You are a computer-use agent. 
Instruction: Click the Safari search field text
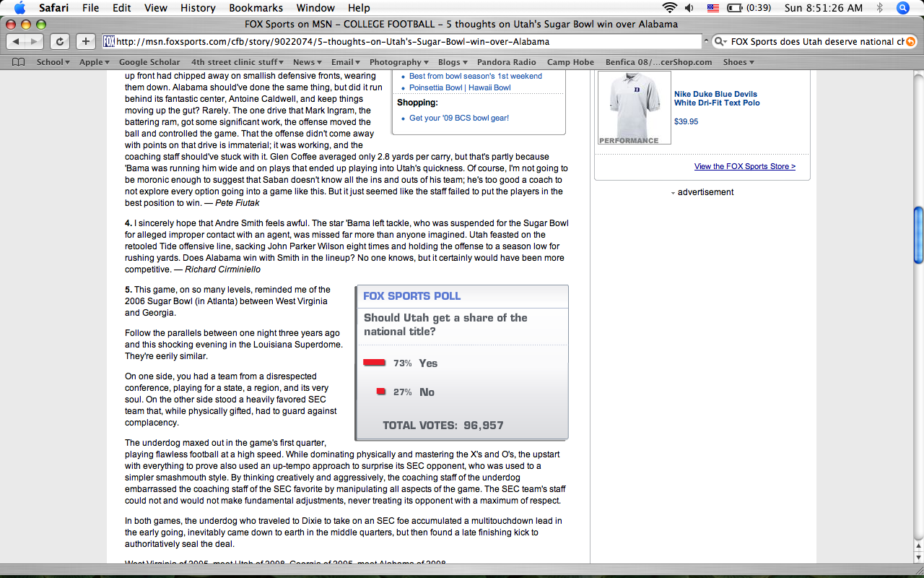(817, 42)
